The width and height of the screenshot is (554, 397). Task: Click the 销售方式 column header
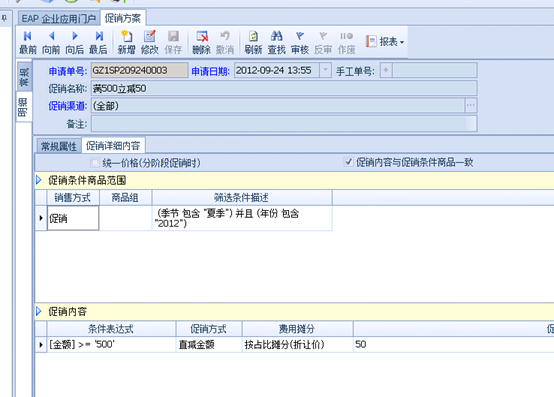tap(73, 198)
